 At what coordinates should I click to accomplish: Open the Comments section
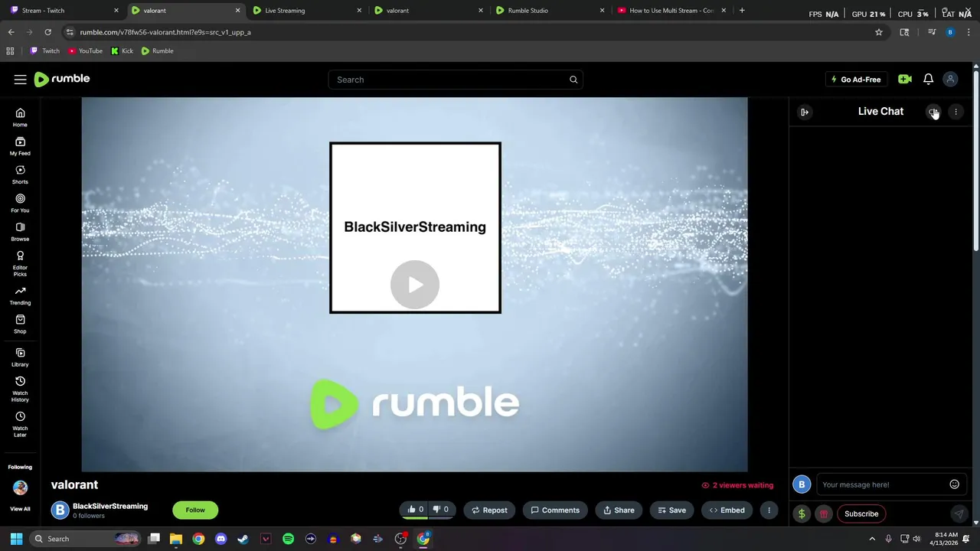555,510
